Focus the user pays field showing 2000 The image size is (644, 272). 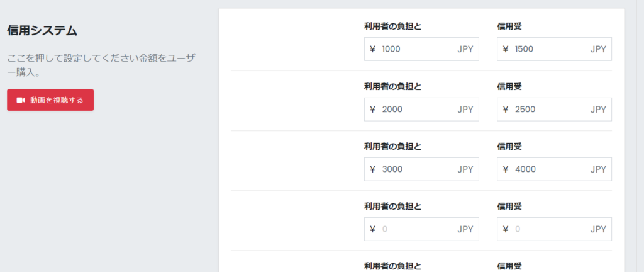coord(421,110)
